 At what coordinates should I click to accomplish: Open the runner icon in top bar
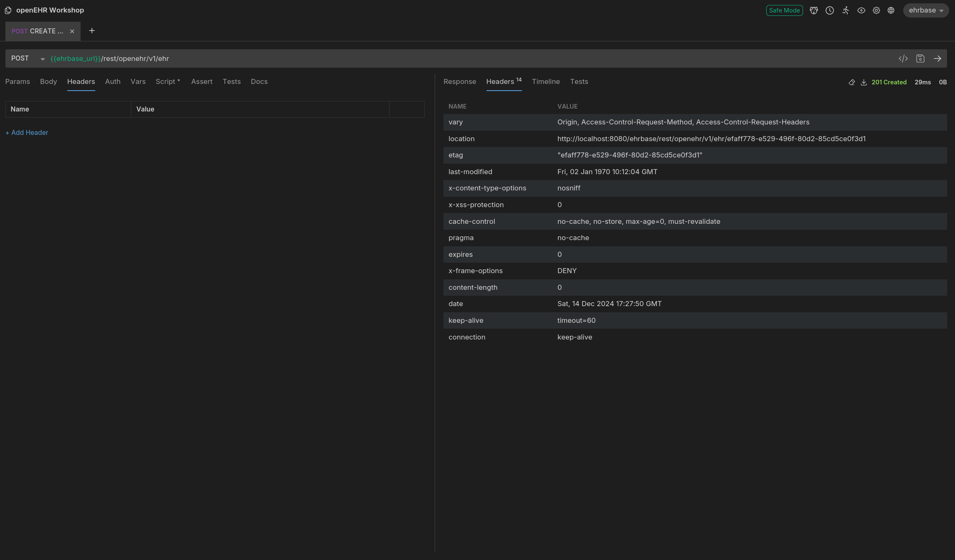(845, 10)
